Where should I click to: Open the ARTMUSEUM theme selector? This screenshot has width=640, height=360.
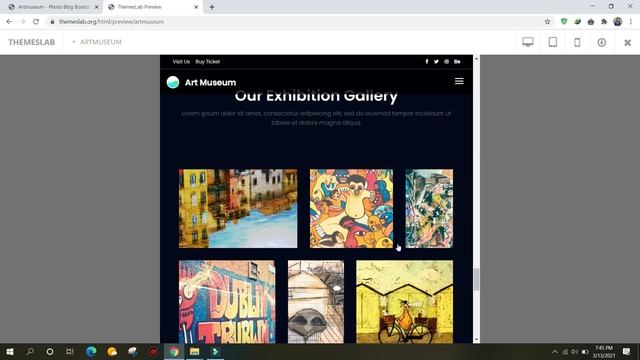click(97, 42)
